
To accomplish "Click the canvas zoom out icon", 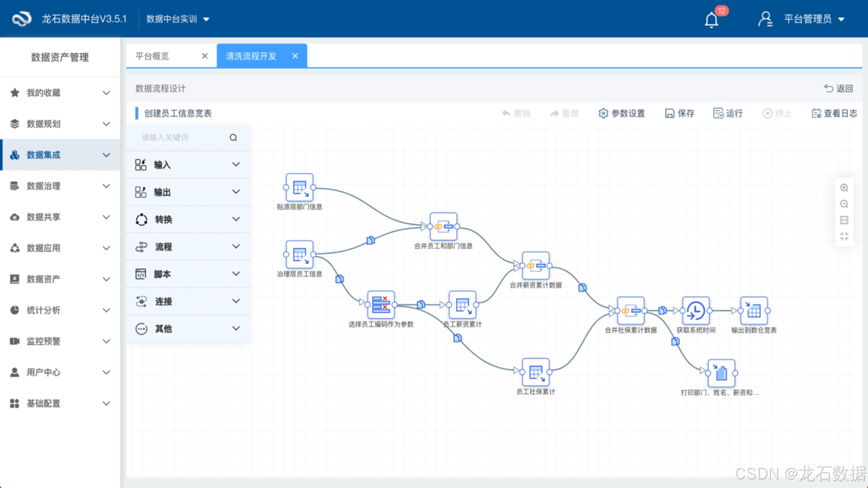I will [844, 204].
